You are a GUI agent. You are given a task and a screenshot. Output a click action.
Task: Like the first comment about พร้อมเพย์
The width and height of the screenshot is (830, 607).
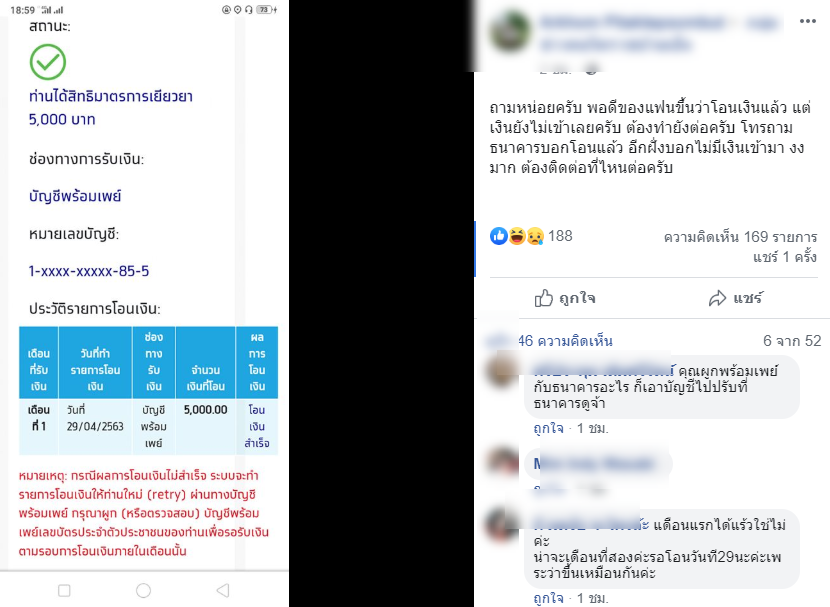(548, 428)
